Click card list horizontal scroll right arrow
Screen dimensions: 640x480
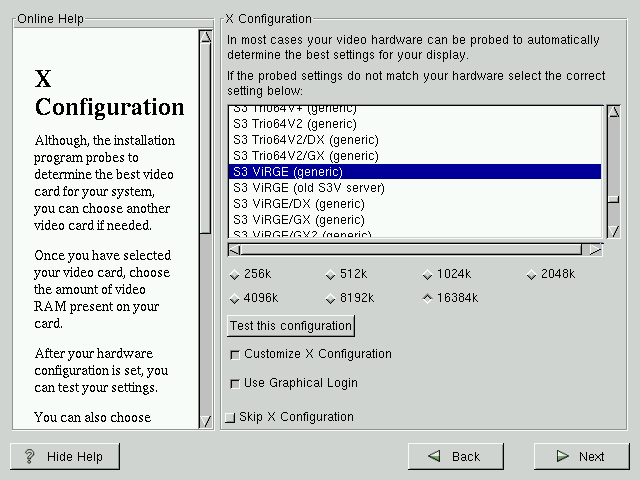click(596, 249)
